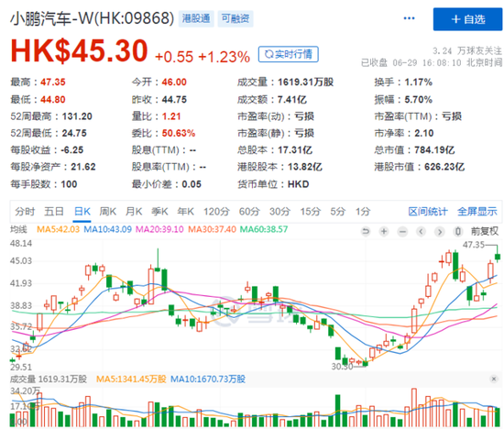Click the 实时行情 real-time quotes button
This screenshot has height=429, width=504.
[289, 54]
